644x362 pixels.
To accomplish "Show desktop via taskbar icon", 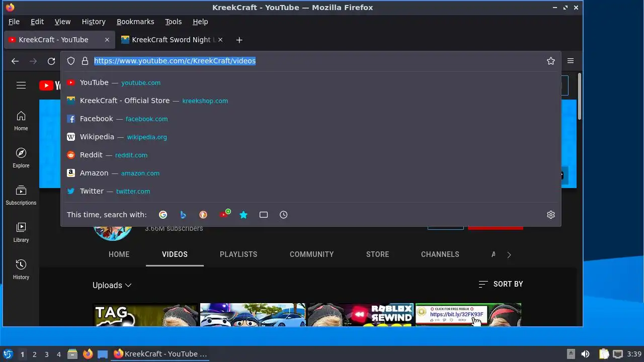I will (x=103, y=354).
